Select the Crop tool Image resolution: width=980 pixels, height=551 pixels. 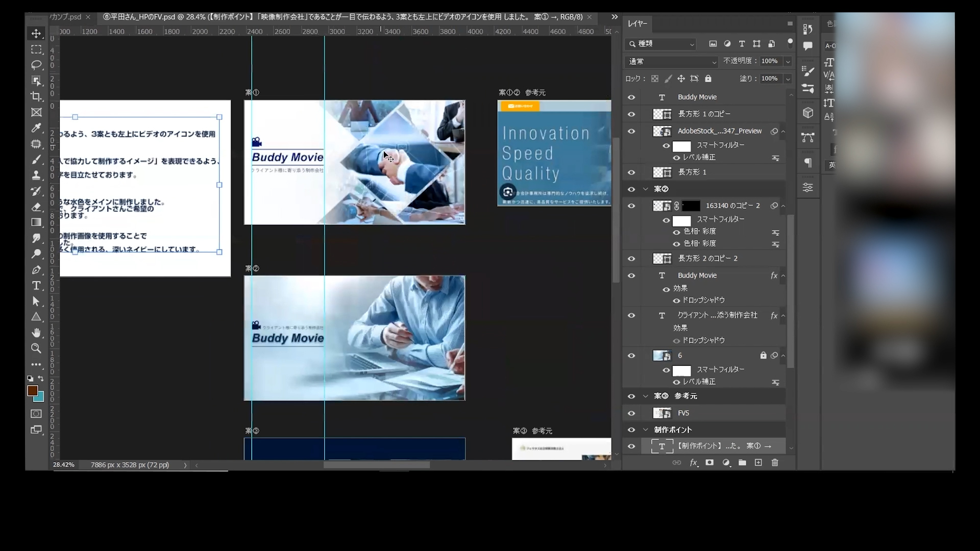click(x=36, y=96)
